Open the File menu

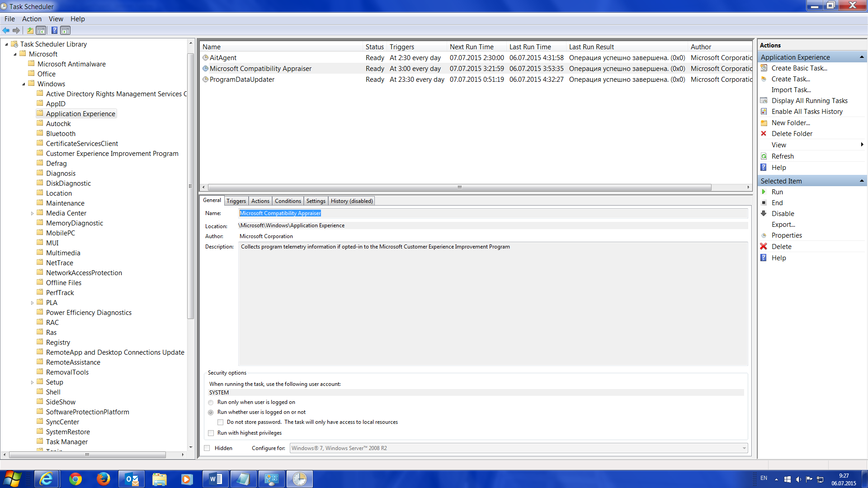point(9,19)
